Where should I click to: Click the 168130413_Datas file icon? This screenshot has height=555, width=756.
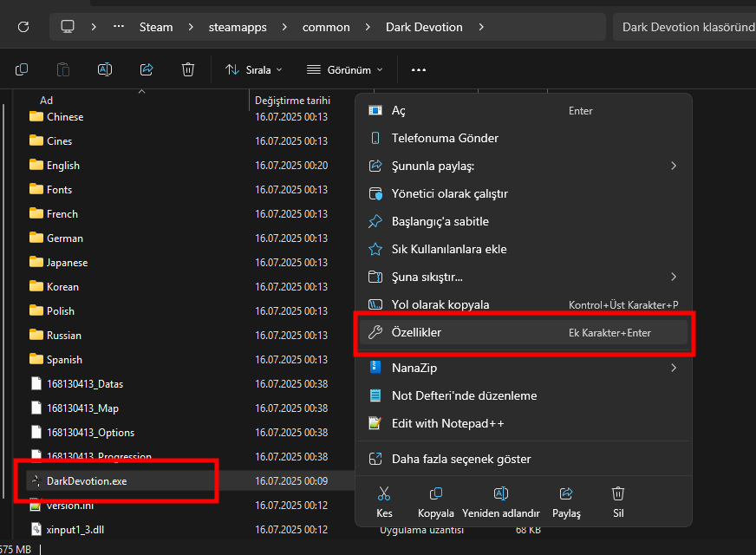coord(36,384)
